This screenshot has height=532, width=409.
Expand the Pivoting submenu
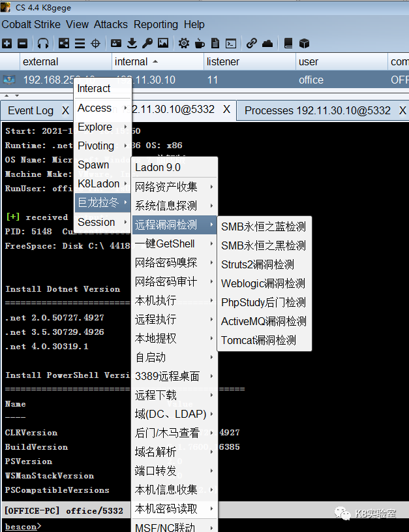click(102, 146)
